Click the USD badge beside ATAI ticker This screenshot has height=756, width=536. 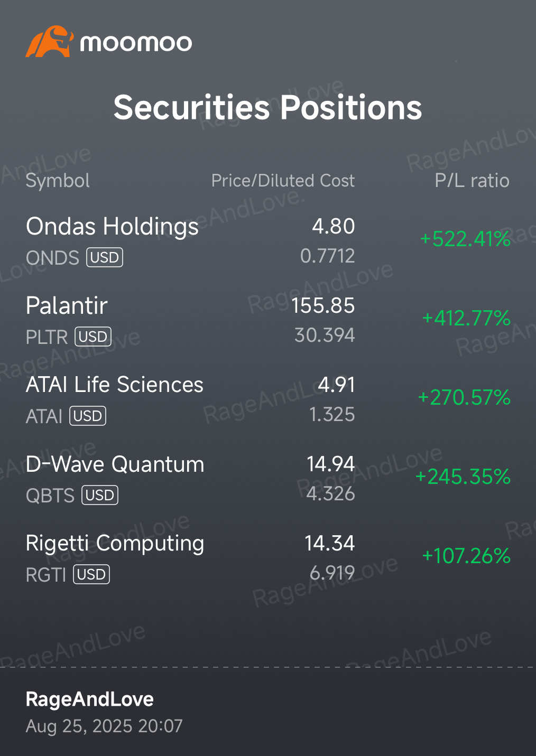(88, 416)
